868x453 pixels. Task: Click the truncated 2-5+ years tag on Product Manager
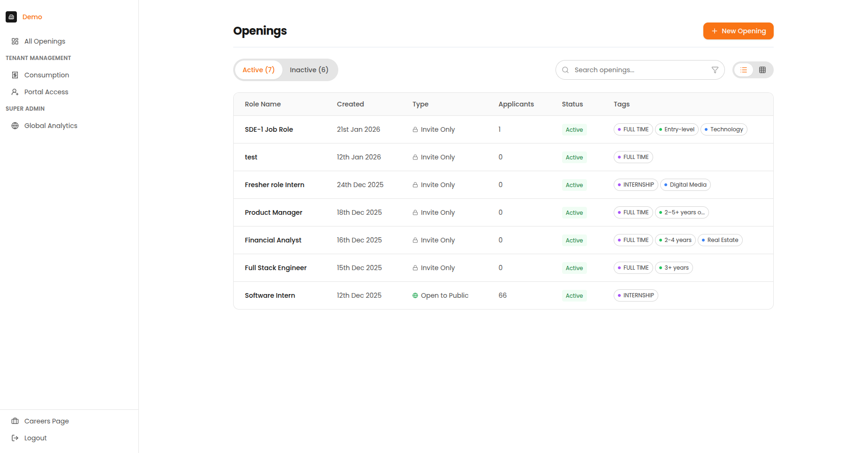coord(682,212)
